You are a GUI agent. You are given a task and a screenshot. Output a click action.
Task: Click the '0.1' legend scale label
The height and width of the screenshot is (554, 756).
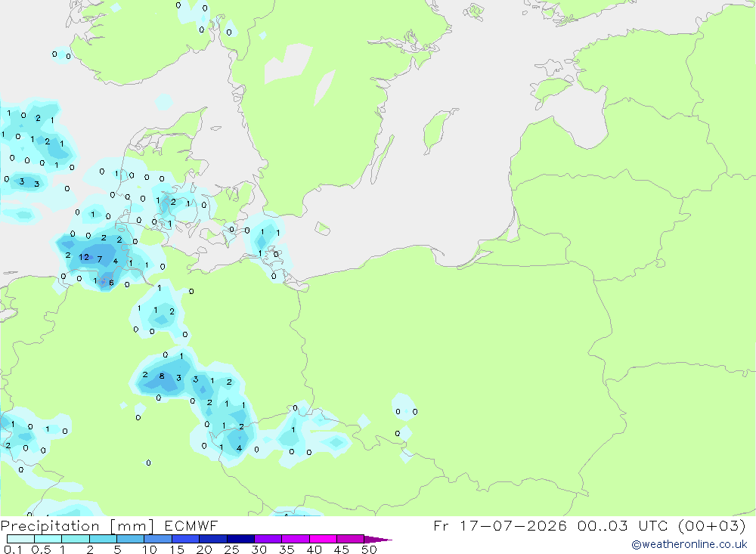(12, 549)
